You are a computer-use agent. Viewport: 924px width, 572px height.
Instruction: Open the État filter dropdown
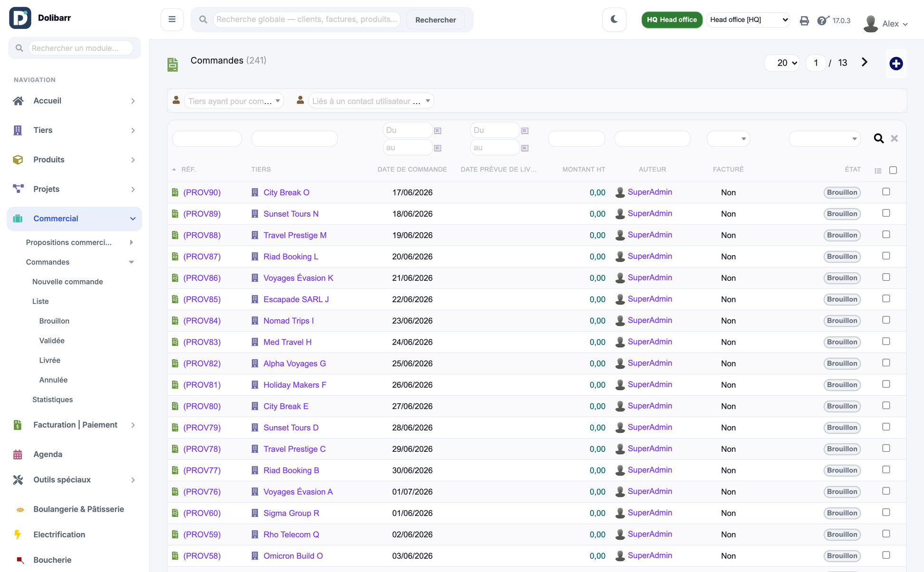click(825, 139)
